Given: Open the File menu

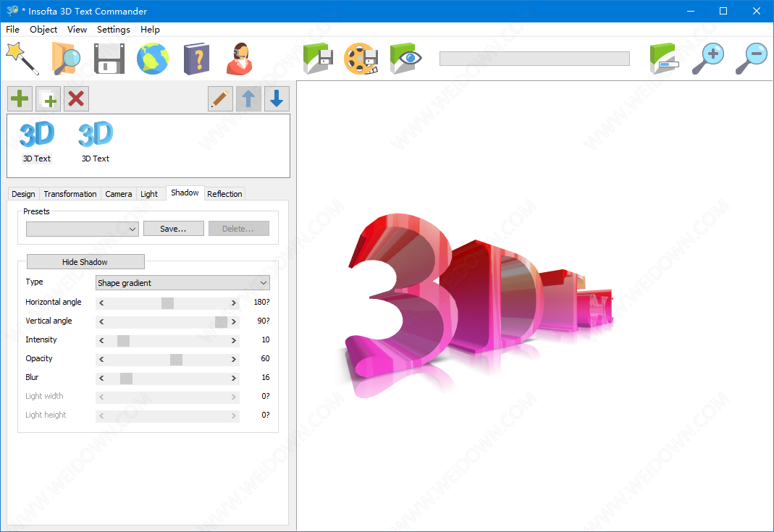Looking at the screenshot, I should pyautogui.click(x=13, y=30).
